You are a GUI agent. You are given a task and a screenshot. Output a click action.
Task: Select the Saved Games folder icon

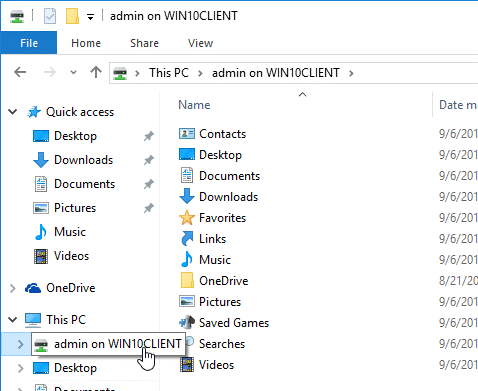point(187,322)
